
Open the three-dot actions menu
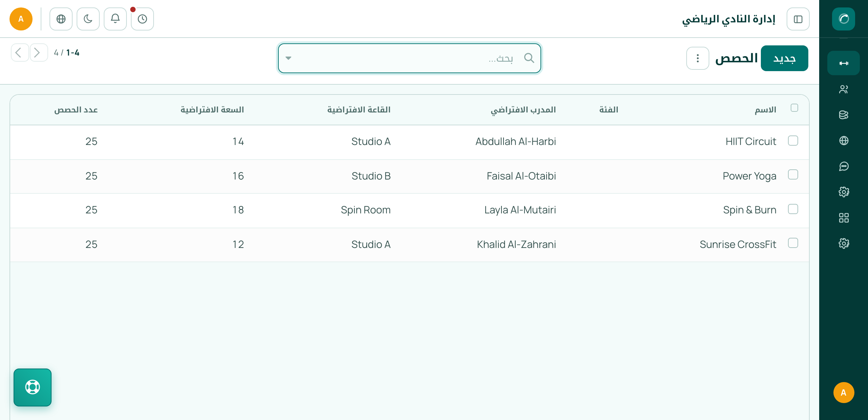tap(697, 58)
